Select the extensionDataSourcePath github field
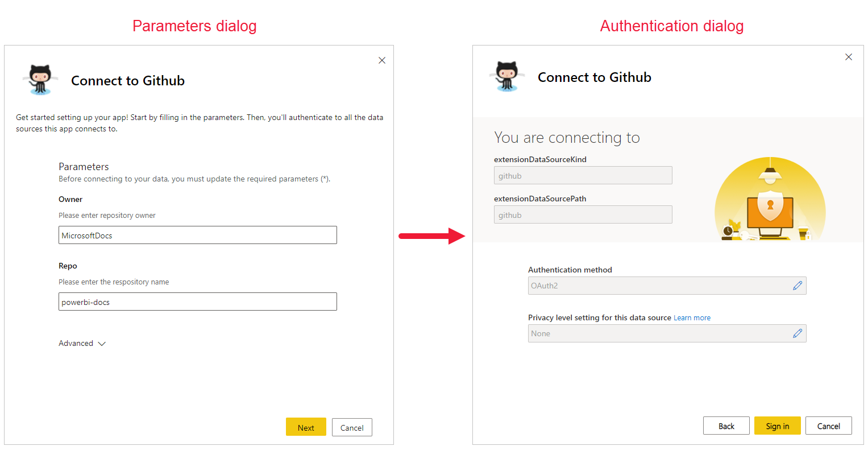868x450 pixels. point(583,214)
